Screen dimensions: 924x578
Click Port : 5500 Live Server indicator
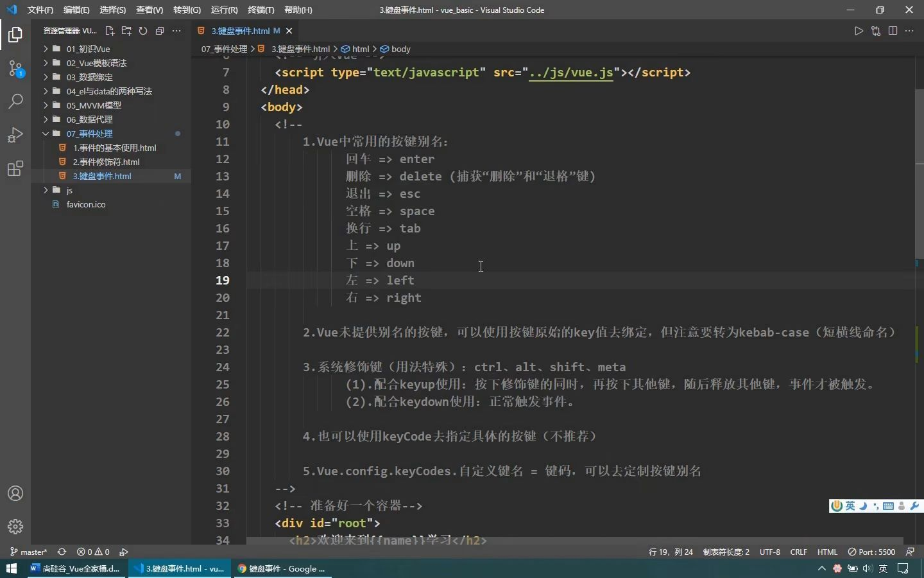[x=871, y=552]
